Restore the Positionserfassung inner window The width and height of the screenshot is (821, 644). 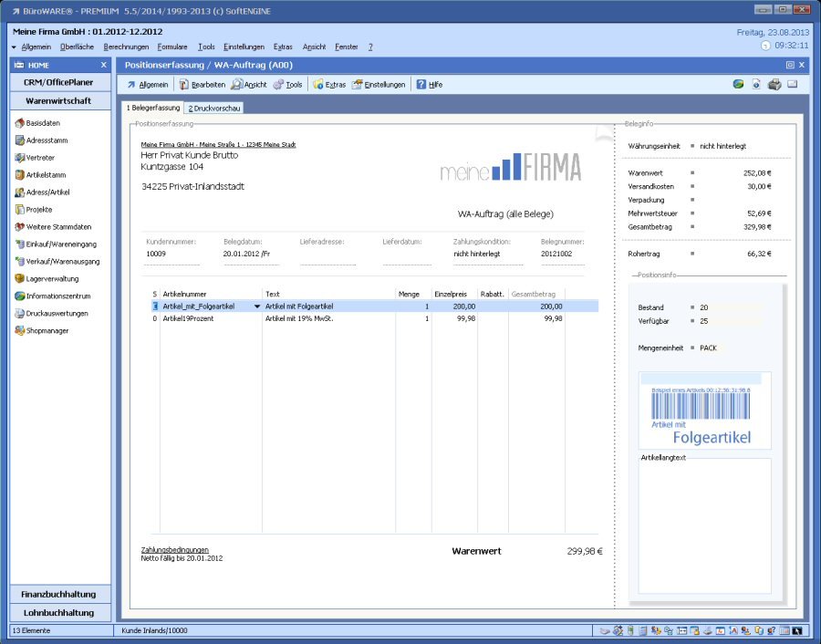click(x=790, y=65)
